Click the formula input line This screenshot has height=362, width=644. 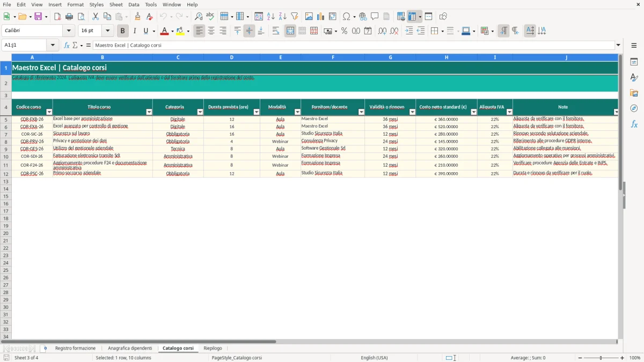353,46
